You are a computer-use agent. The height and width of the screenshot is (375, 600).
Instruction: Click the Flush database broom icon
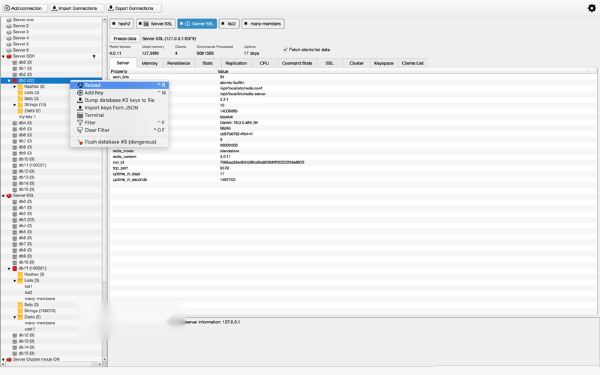pos(80,142)
